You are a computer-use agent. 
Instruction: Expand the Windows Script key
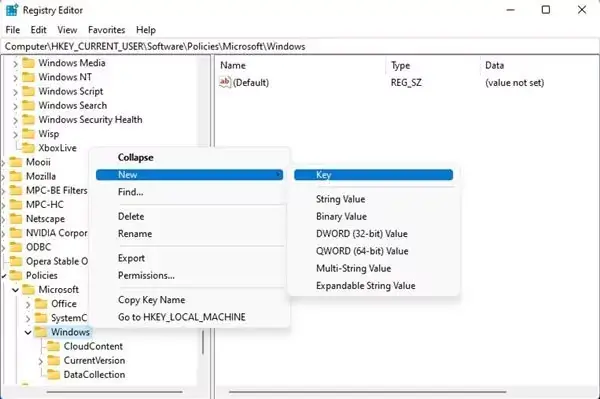(x=15, y=91)
